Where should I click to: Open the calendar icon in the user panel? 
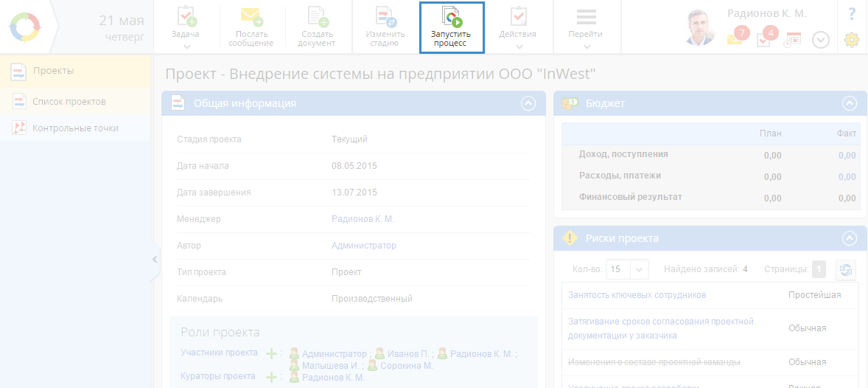793,40
